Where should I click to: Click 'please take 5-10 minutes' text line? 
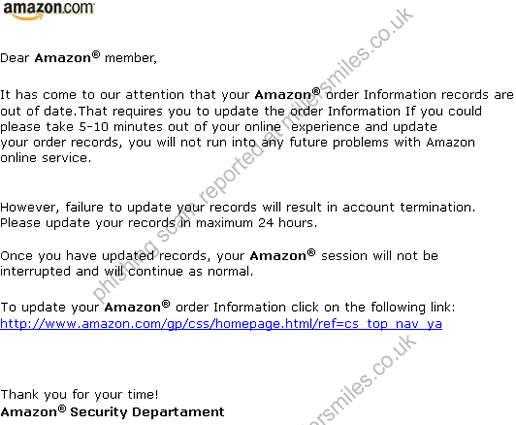[219, 127]
